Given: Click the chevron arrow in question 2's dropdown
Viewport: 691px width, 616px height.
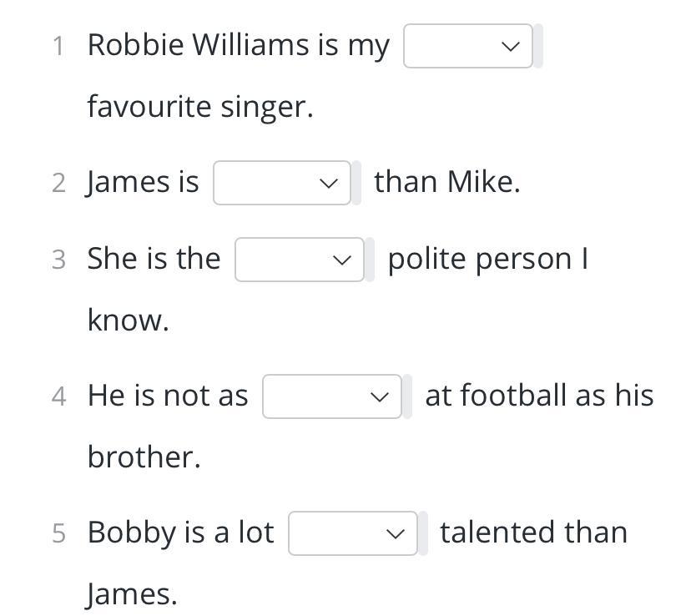Looking at the screenshot, I should [x=329, y=184].
